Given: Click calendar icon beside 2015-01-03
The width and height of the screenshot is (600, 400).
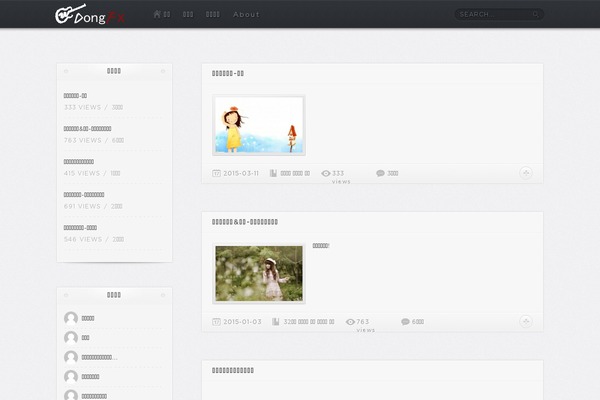Looking at the screenshot, I should click(216, 322).
